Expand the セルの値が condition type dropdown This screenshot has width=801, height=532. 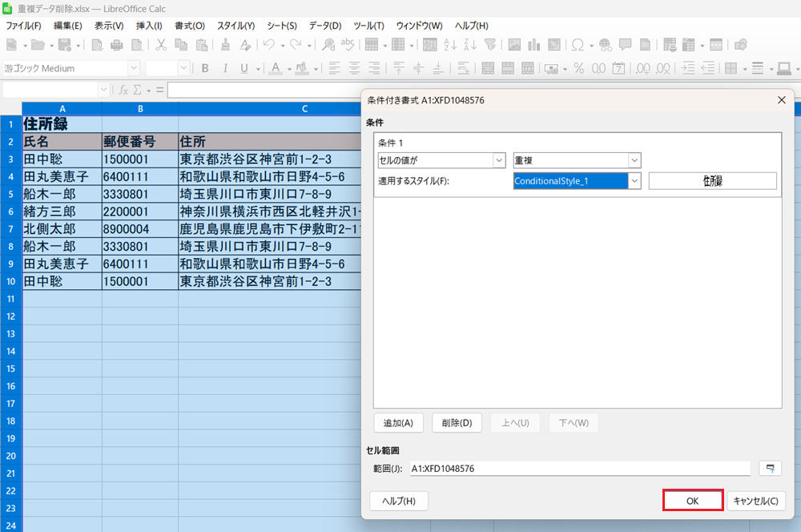point(499,160)
